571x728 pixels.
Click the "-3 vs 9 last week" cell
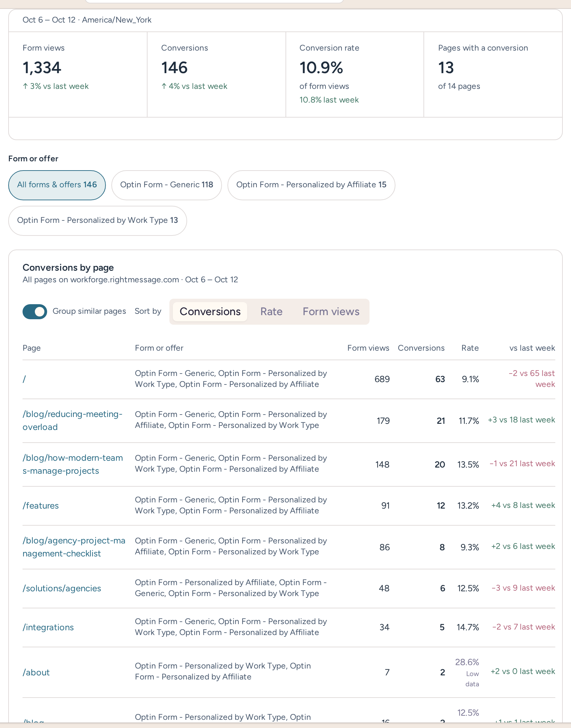click(x=524, y=588)
